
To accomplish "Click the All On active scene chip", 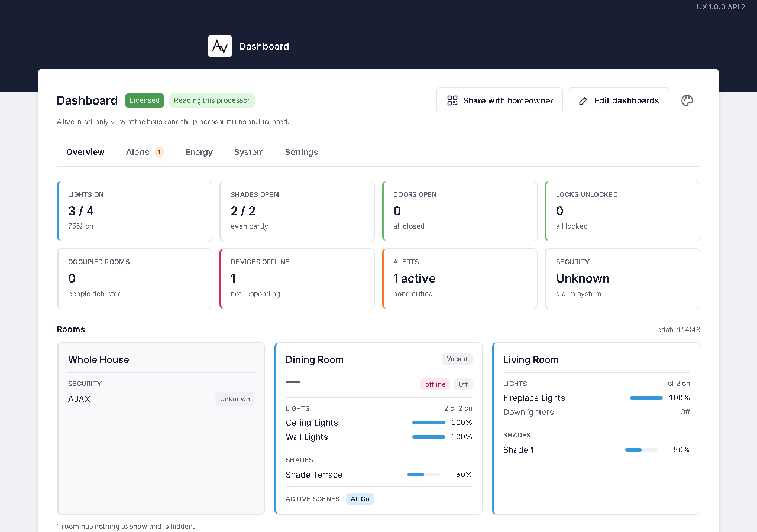I will point(360,499).
